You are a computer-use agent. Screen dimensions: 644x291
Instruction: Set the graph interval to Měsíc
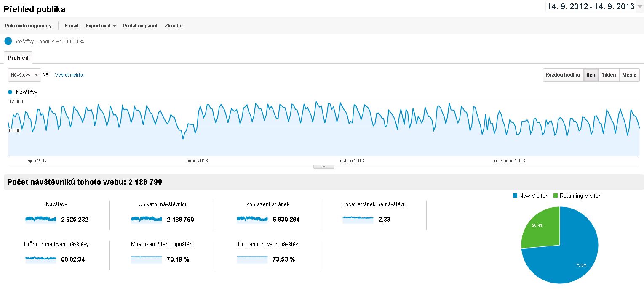[629, 75]
